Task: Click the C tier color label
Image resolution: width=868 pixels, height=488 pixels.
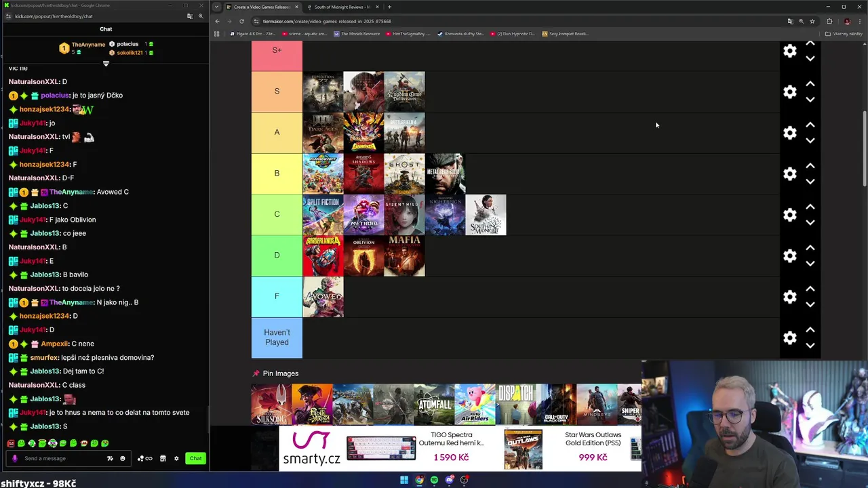Action: [x=277, y=214]
